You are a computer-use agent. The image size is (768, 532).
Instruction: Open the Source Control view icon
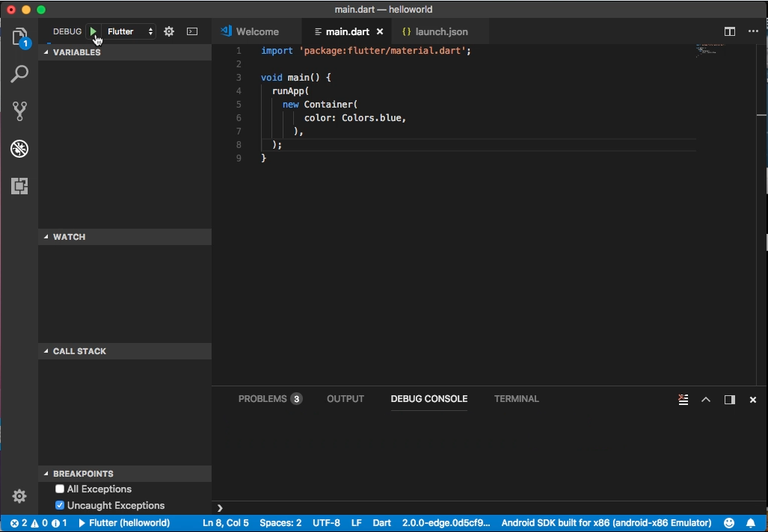19,111
